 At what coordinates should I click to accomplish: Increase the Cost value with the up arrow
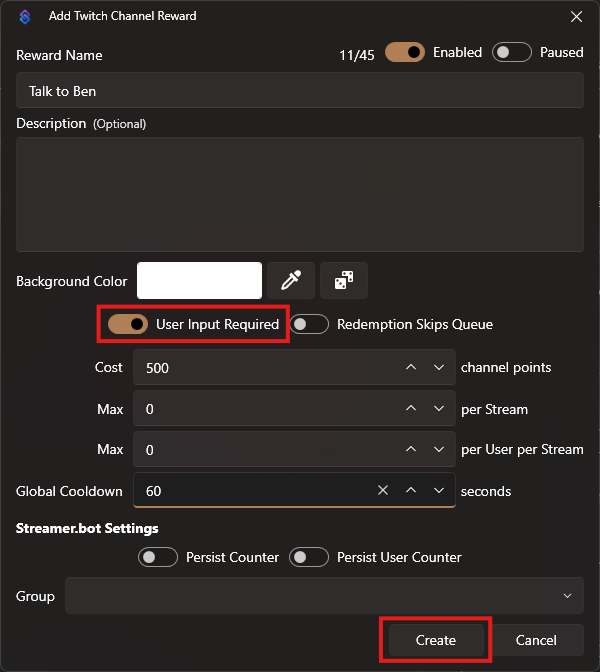(411, 367)
